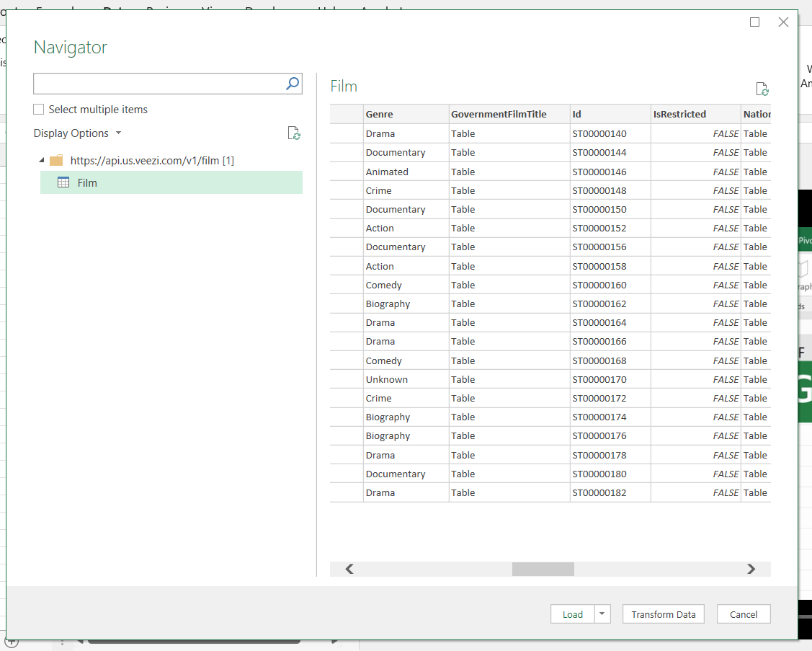Image resolution: width=812 pixels, height=651 pixels.
Task: Cancel the Navigator dialog
Action: [x=743, y=614]
